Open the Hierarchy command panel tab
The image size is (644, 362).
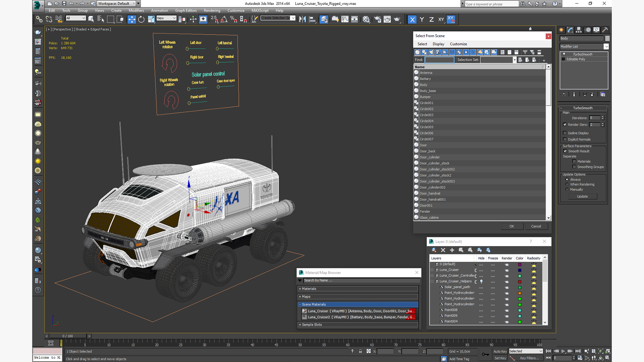click(x=579, y=30)
